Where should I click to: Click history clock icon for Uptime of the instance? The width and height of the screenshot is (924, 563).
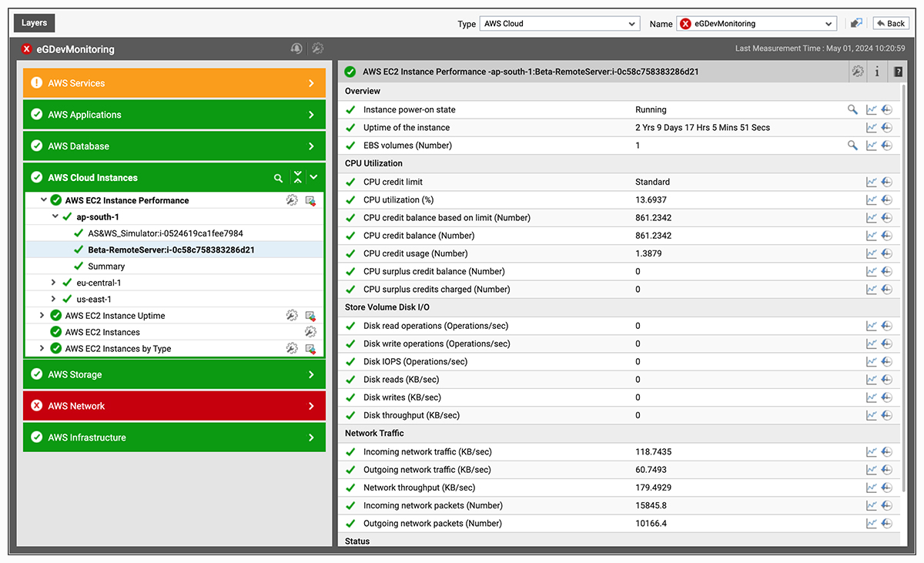coord(887,128)
